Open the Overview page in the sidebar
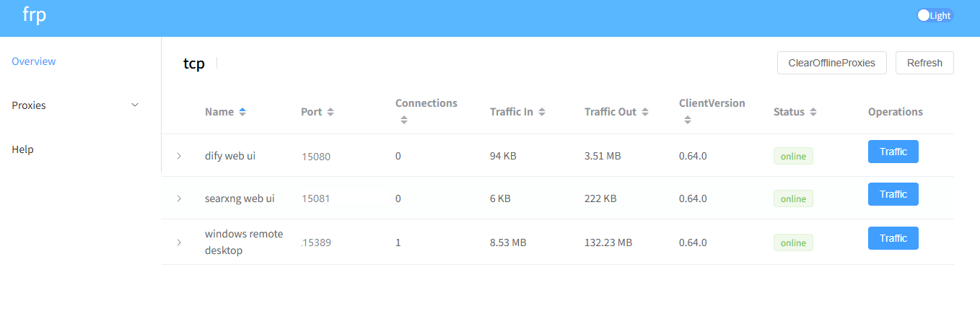Image resolution: width=980 pixels, height=332 pixels. click(34, 61)
